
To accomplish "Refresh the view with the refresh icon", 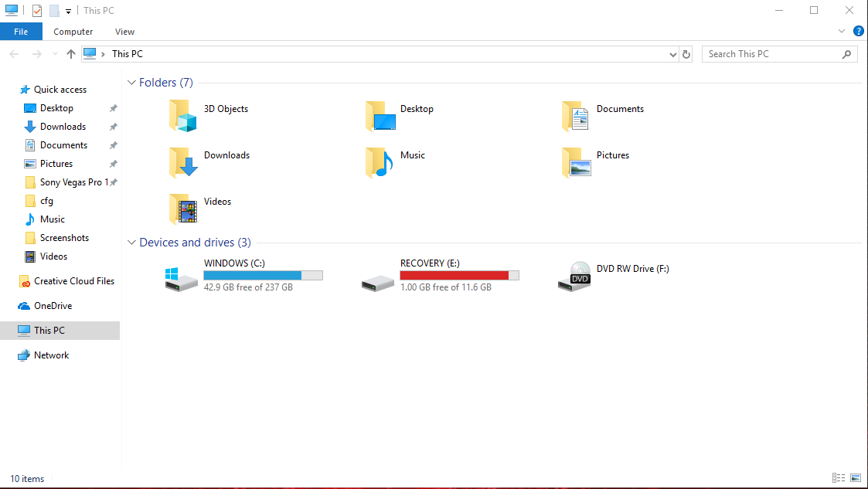I will click(686, 53).
